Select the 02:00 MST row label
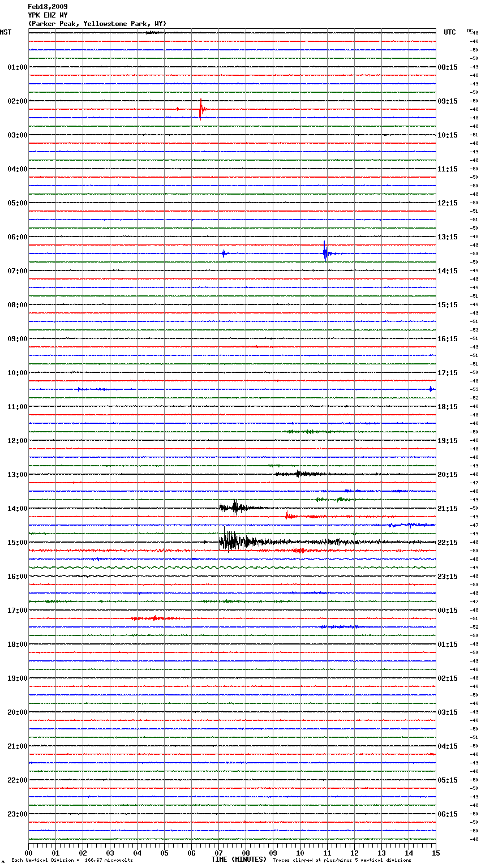481x868 pixels. 18,101
